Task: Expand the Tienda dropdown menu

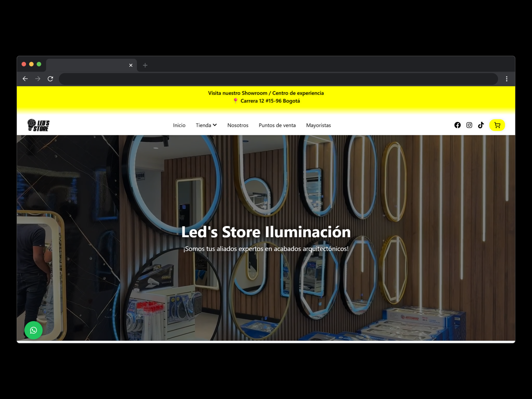Action: 206,125
